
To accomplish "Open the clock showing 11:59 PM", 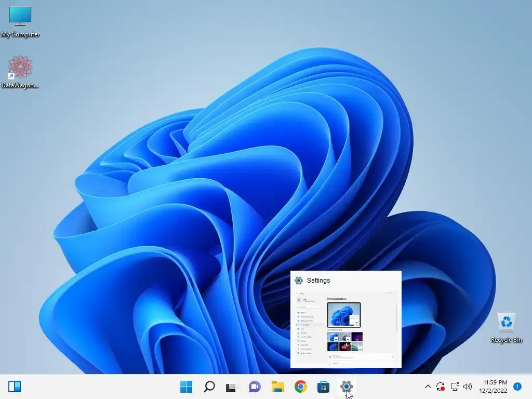I will click(x=494, y=387).
